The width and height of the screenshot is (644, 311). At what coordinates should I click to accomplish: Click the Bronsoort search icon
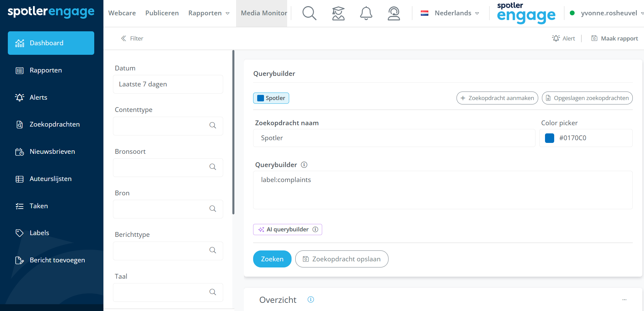(213, 167)
